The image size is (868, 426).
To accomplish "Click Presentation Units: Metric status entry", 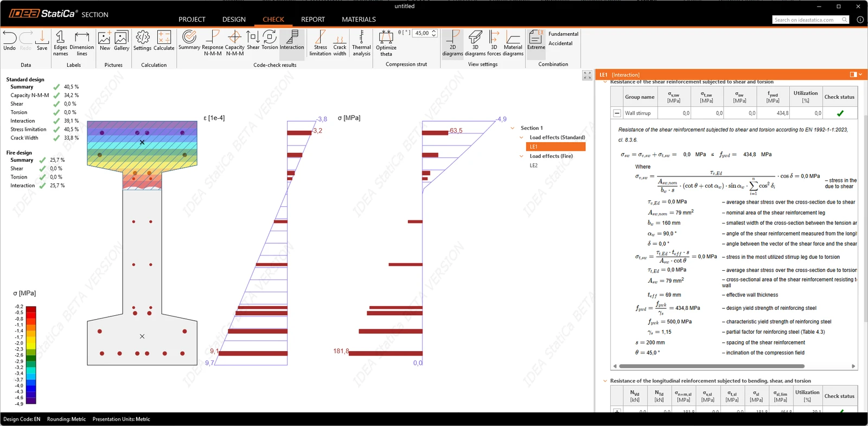I will point(121,419).
